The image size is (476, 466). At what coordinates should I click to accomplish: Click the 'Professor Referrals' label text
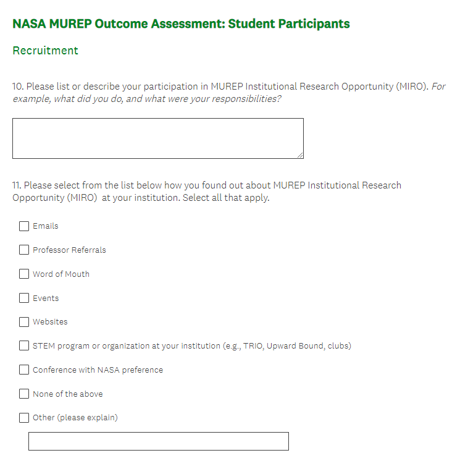[x=69, y=250]
